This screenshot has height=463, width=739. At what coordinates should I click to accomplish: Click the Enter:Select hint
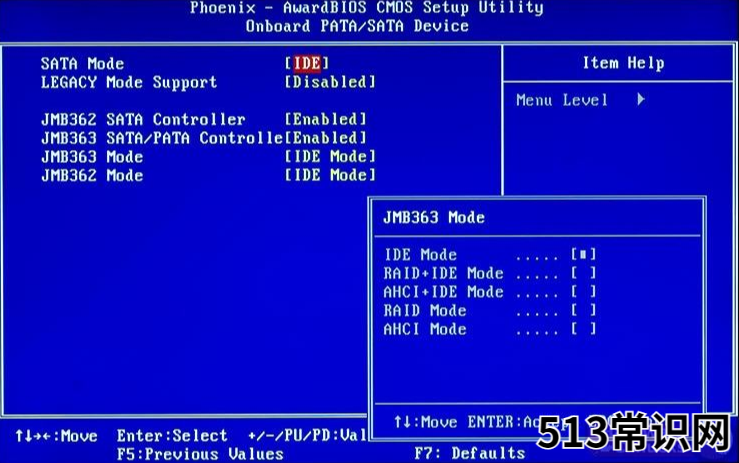tap(172, 436)
